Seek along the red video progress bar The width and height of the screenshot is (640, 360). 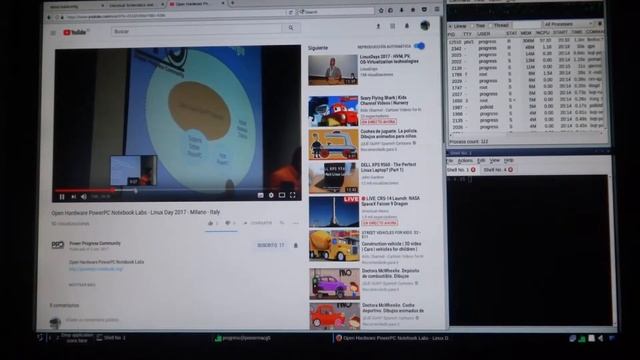(177, 190)
